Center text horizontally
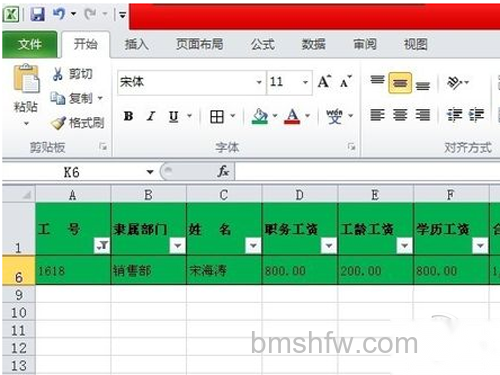This screenshot has height=375, width=500. tap(400, 115)
